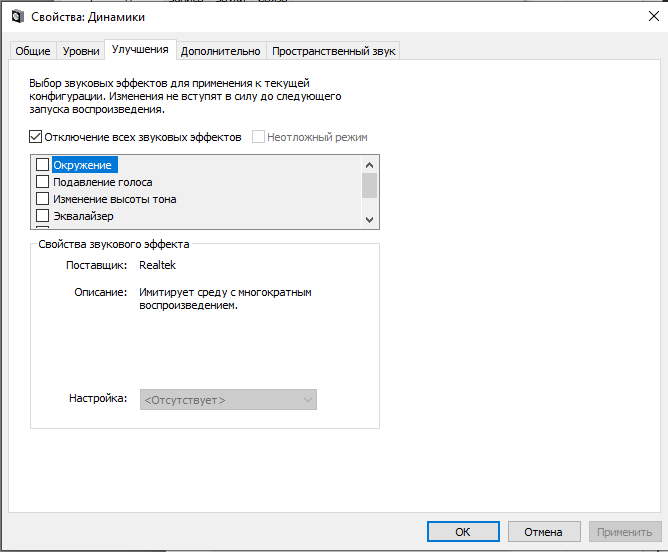Select the Улучшения tab
668x552 pixels.
140,49
